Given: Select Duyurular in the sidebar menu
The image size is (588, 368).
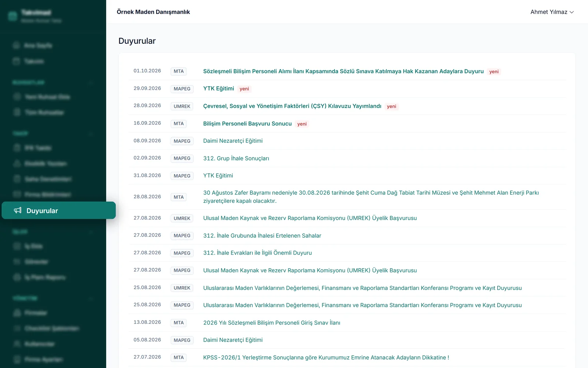Looking at the screenshot, I should 59,210.
